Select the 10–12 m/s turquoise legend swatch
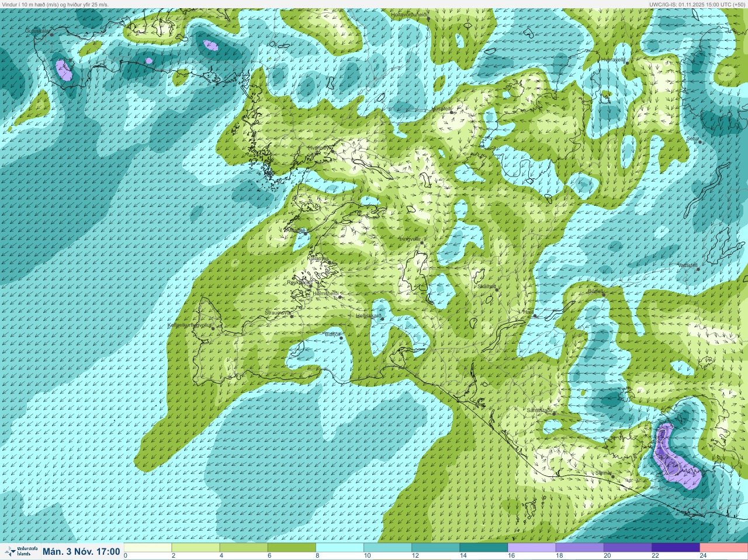Image resolution: width=748 pixels, height=560 pixels. pos(387,548)
